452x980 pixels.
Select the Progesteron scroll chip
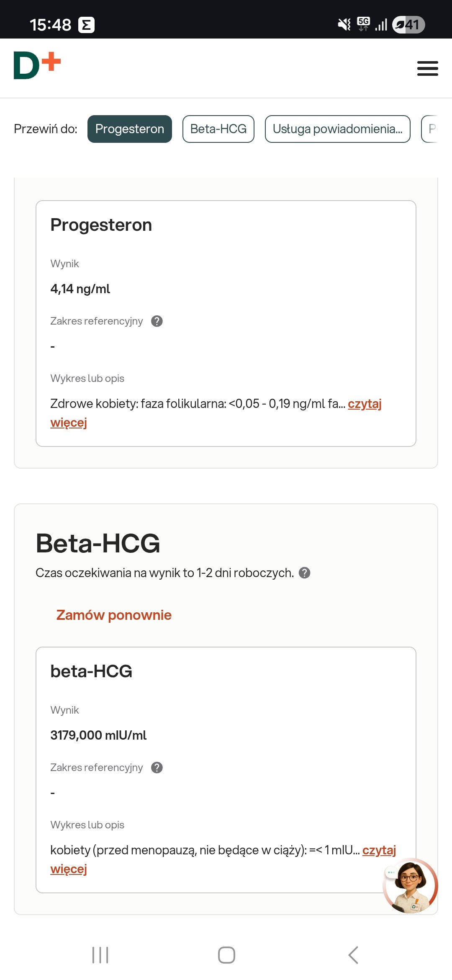pyautogui.click(x=129, y=129)
